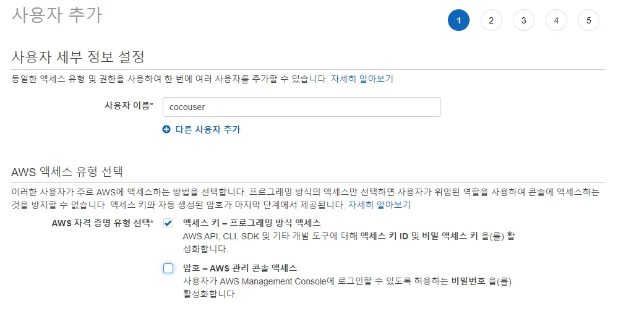Click the AWS 자격 증명 유형 선택* label
This screenshot has height=324, width=644.
[x=103, y=223]
